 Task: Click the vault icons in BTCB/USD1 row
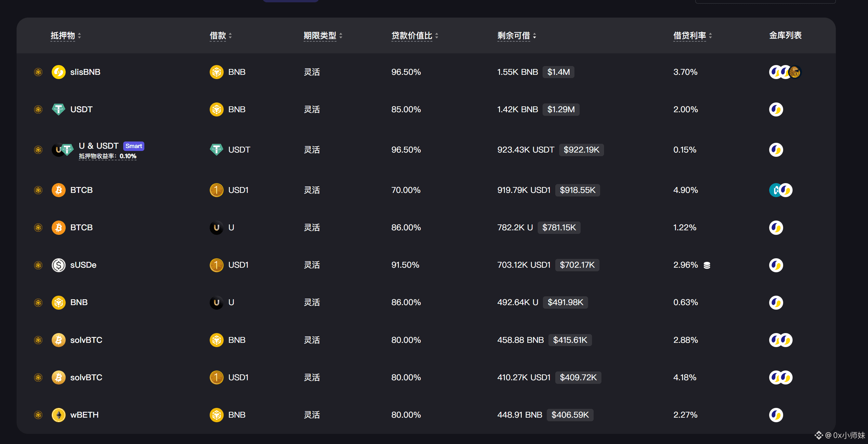pyautogui.click(x=781, y=190)
